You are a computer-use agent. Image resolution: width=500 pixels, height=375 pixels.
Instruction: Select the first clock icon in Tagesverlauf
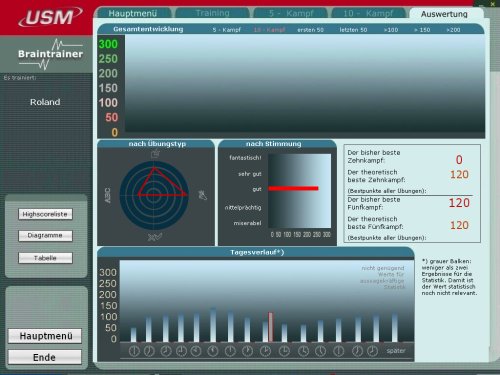[x=134, y=351]
